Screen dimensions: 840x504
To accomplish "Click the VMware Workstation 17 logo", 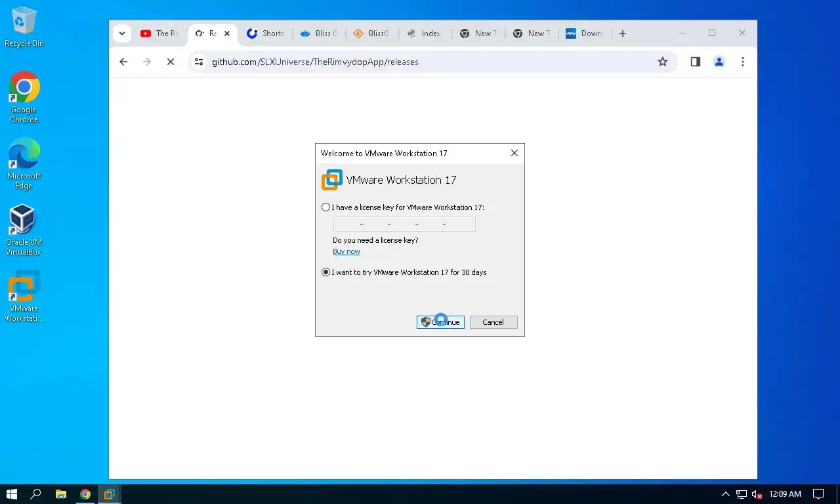I will click(x=332, y=180).
